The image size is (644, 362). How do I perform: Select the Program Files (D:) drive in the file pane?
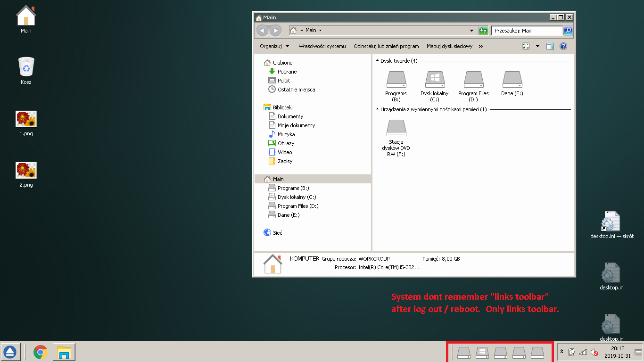[x=473, y=86]
